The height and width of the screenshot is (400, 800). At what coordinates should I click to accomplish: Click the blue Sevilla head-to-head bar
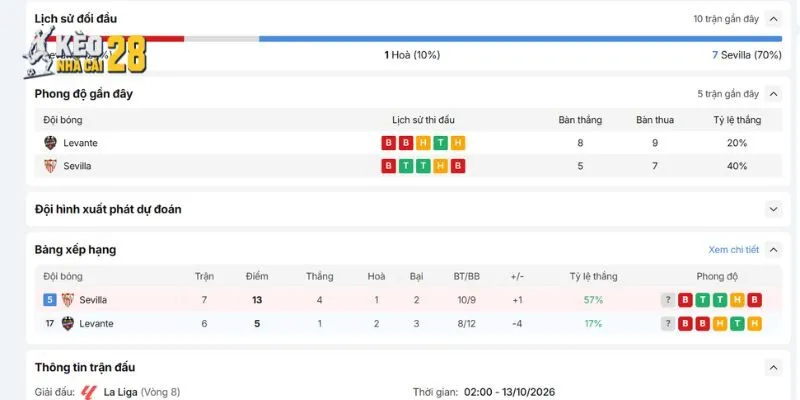click(520, 39)
